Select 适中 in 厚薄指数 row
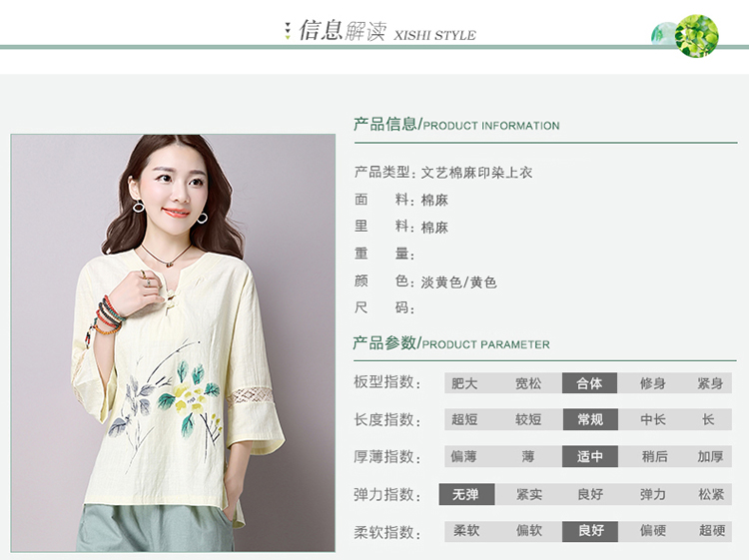 point(590,456)
